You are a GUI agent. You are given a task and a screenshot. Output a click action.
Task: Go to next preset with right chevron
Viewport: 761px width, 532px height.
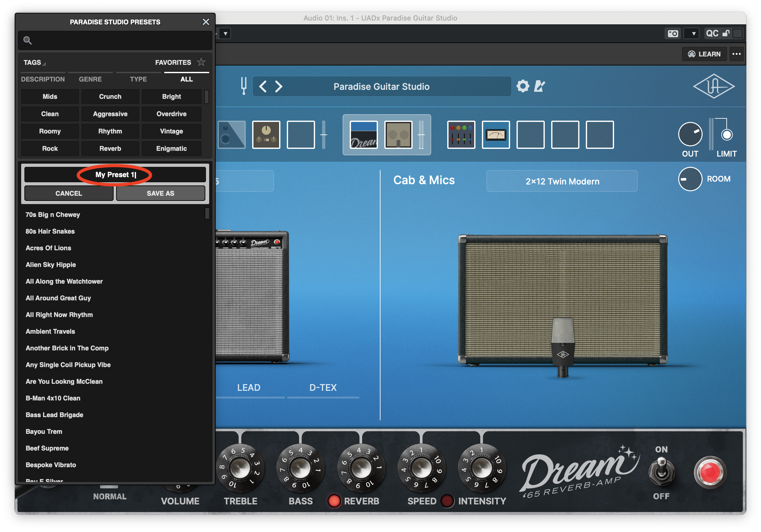[279, 87]
